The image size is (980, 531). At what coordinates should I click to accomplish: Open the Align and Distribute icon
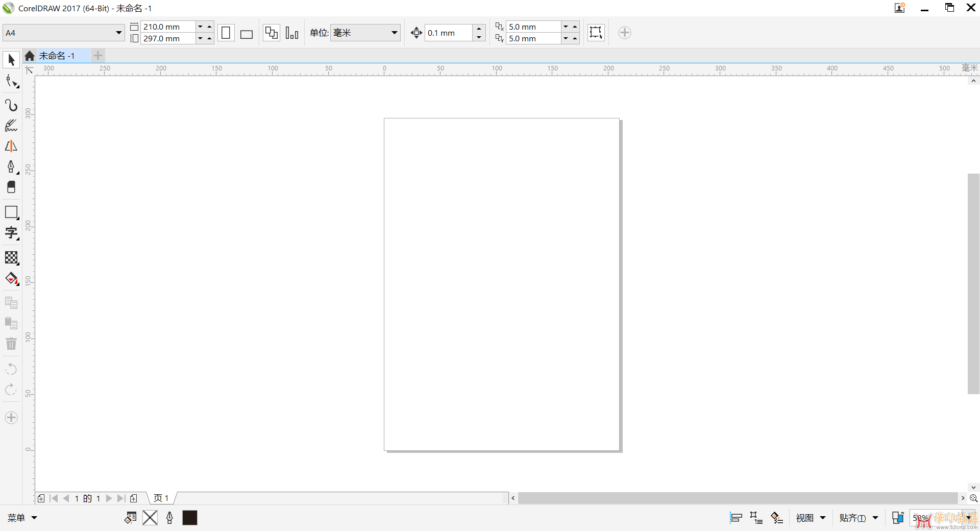[736, 518]
